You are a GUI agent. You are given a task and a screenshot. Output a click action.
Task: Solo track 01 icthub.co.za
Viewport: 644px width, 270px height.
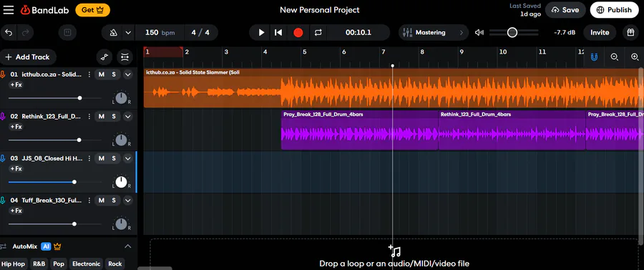coord(114,74)
